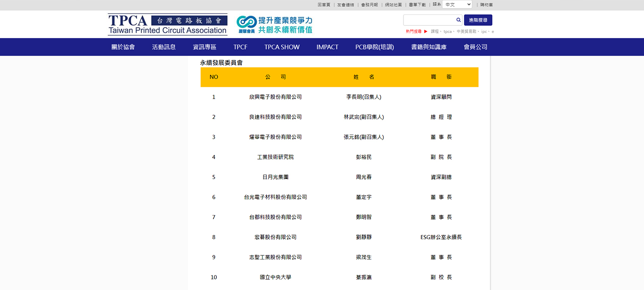Click the name 李長明(召集人)
Image resolution: width=644 pixels, height=290 pixels.
pyautogui.click(x=364, y=97)
